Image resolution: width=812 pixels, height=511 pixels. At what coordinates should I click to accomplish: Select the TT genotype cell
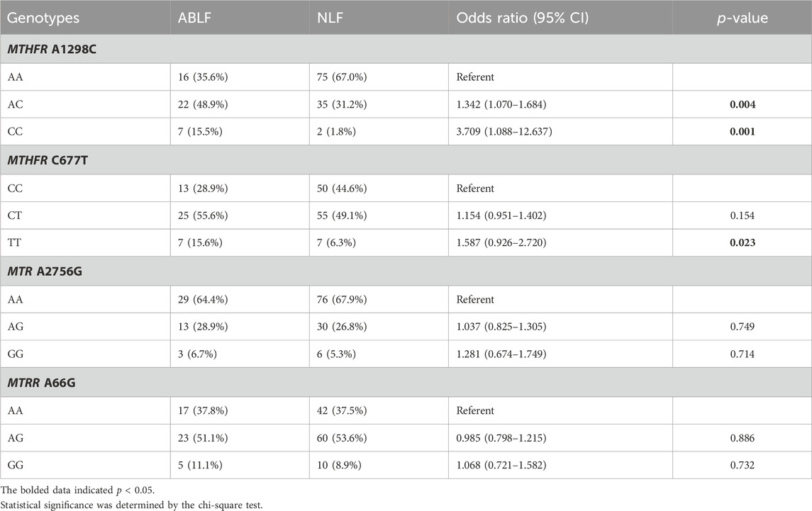tap(85, 243)
